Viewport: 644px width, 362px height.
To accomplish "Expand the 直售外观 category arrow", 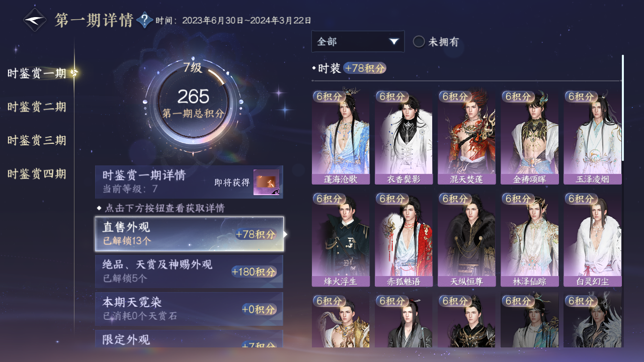I will point(286,234).
